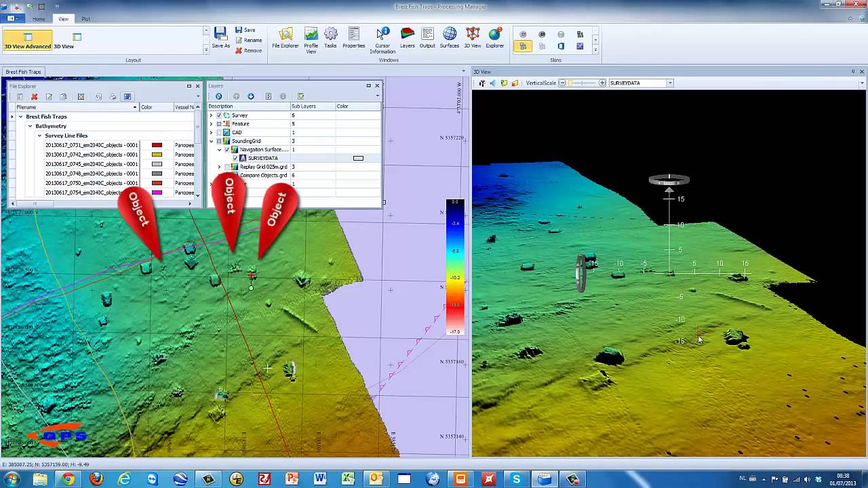This screenshot has height=488, width=868.
Task: Select the 3D View layout
Action: pyautogui.click(x=64, y=40)
